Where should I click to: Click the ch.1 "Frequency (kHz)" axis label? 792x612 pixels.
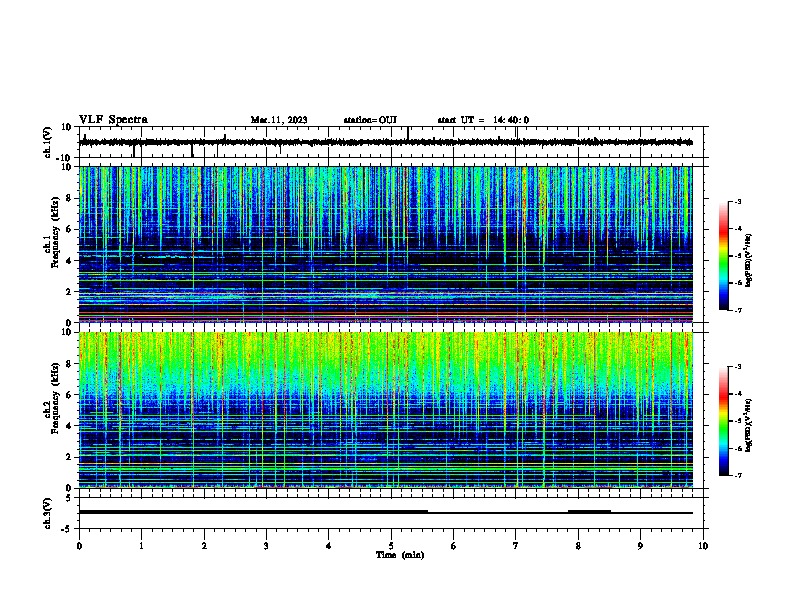[55, 232]
